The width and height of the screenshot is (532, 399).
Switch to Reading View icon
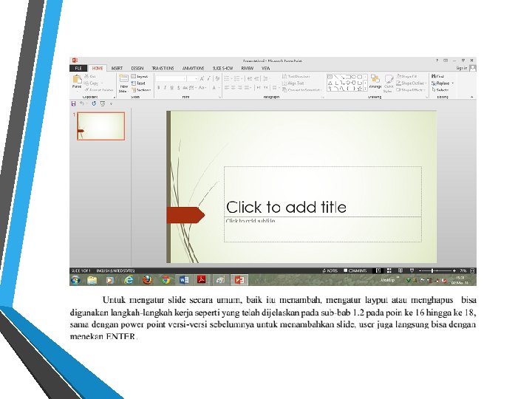400,270
